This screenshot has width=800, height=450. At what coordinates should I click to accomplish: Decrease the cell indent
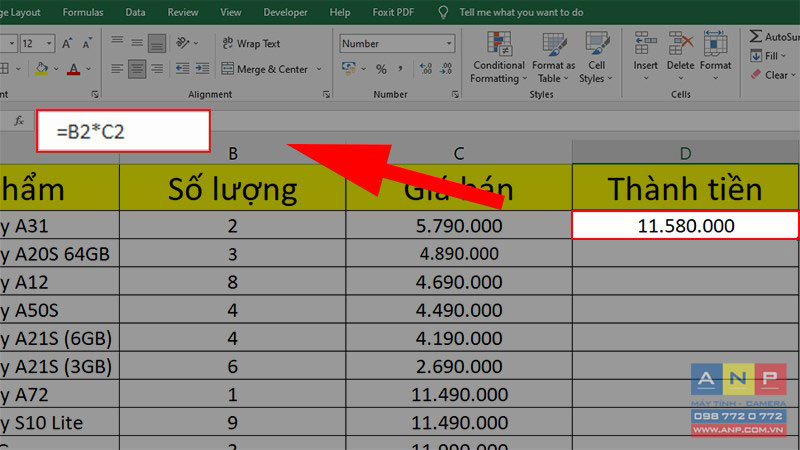[x=182, y=68]
